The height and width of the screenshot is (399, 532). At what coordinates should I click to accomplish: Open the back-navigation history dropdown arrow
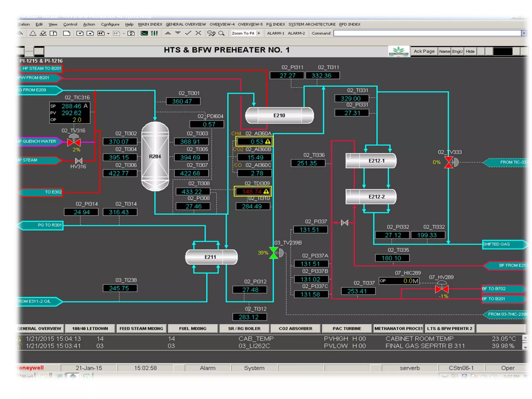point(108,33)
